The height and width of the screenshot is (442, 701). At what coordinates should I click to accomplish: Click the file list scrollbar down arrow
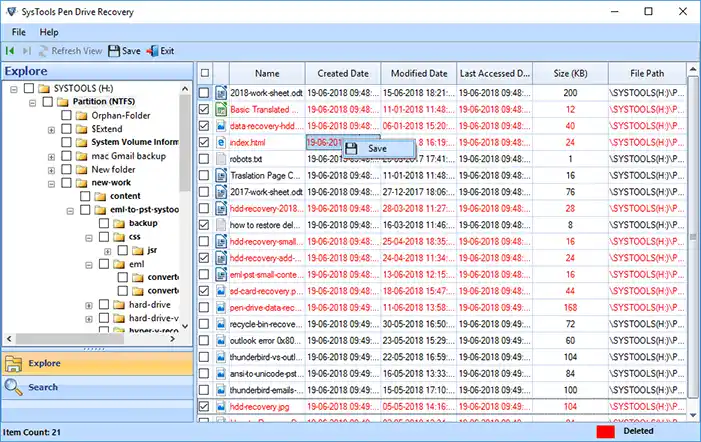pyautogui.click(x=693, y=415)
